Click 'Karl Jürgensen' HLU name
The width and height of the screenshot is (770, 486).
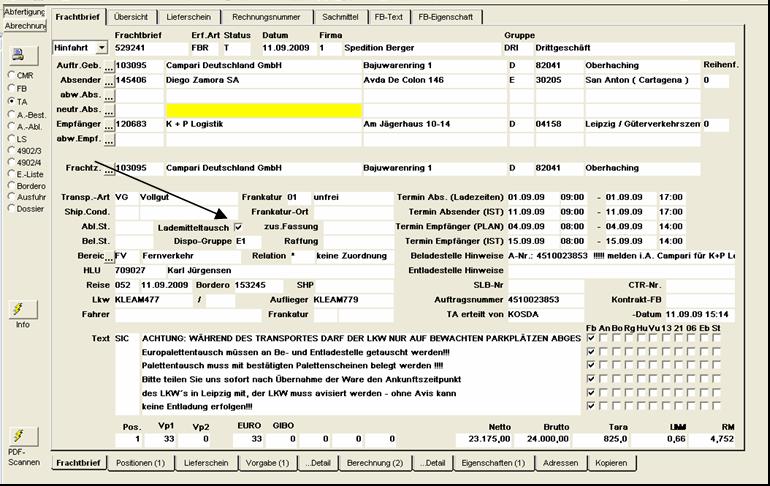(x=199, y=270)
